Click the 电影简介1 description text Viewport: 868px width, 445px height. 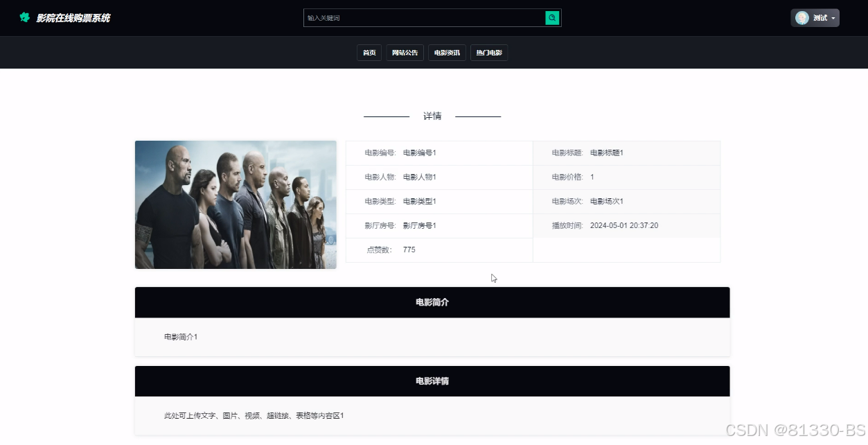(181, 337)
